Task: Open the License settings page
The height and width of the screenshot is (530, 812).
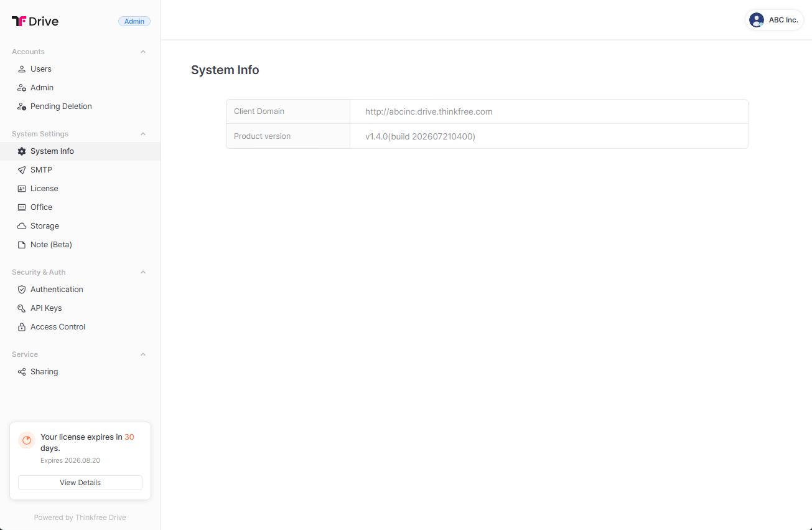Action: pyautogui.click(x=80, y=189)
